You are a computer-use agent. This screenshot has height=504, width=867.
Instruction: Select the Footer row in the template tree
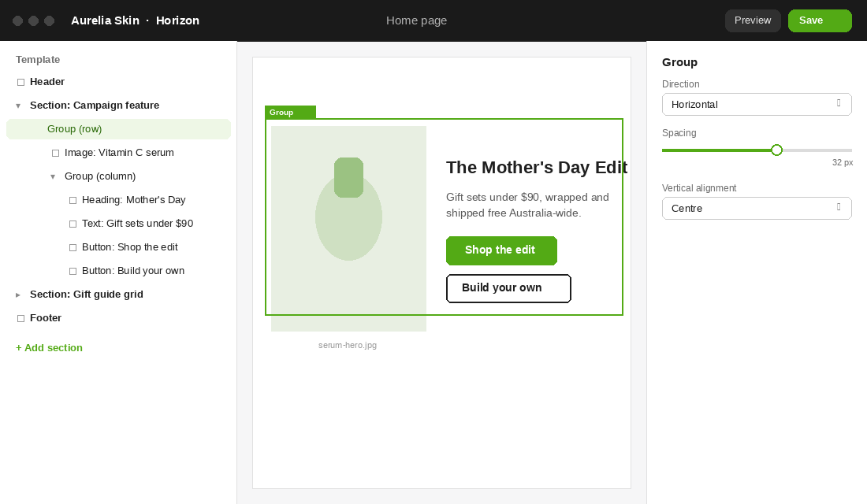pos(118,318)
